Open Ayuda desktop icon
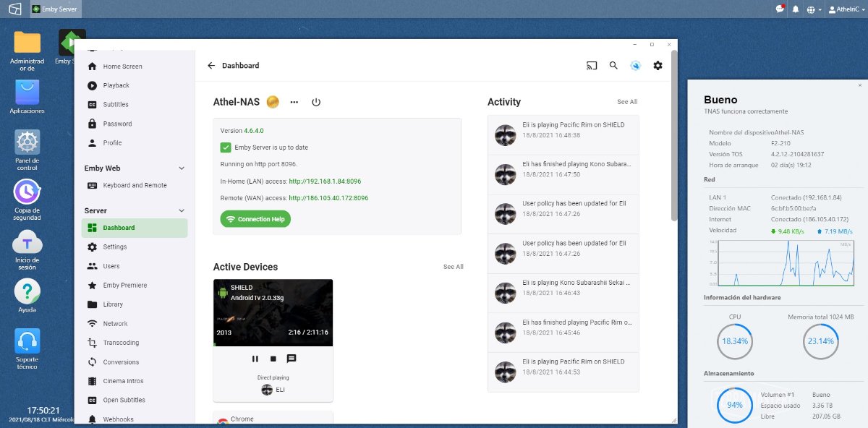The image size is (868, 428). click(x=27, y=296)
